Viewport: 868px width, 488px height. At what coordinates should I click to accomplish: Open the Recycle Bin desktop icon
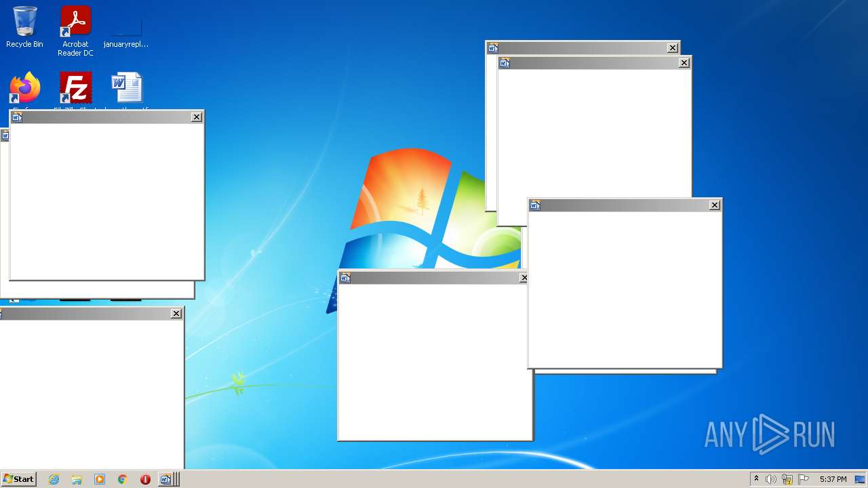[24, 27]
